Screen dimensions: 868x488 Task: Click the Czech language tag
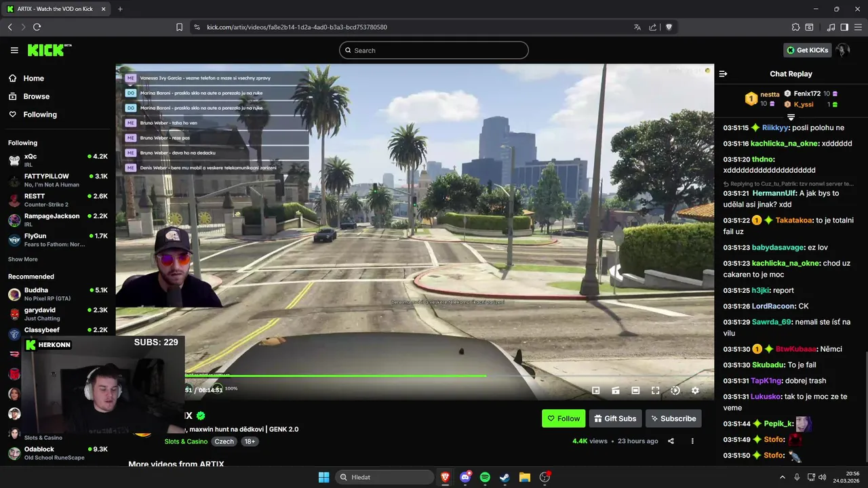(224, 441)
